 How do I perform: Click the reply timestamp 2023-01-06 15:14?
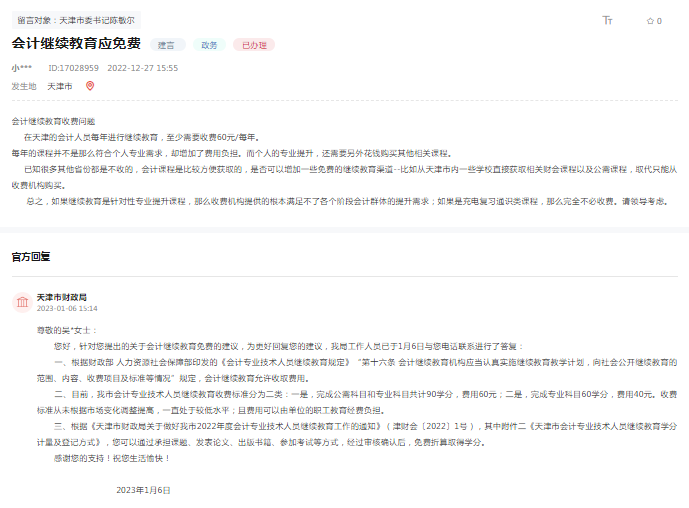pos(67,309)
